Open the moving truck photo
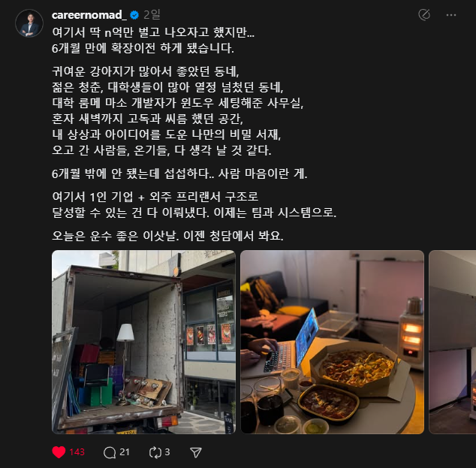 pyautogui.click(x=143, y=342)
